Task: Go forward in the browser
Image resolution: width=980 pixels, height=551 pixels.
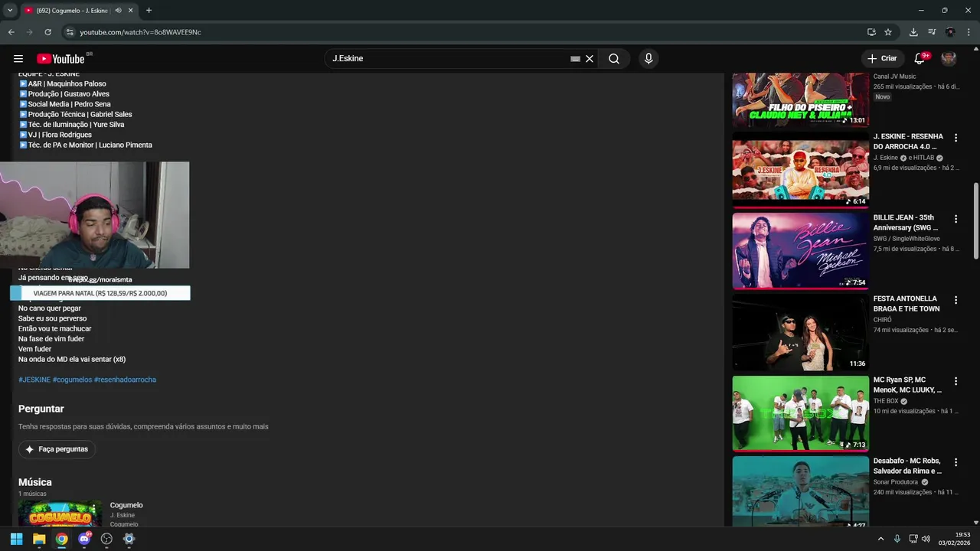Action: 29,32
